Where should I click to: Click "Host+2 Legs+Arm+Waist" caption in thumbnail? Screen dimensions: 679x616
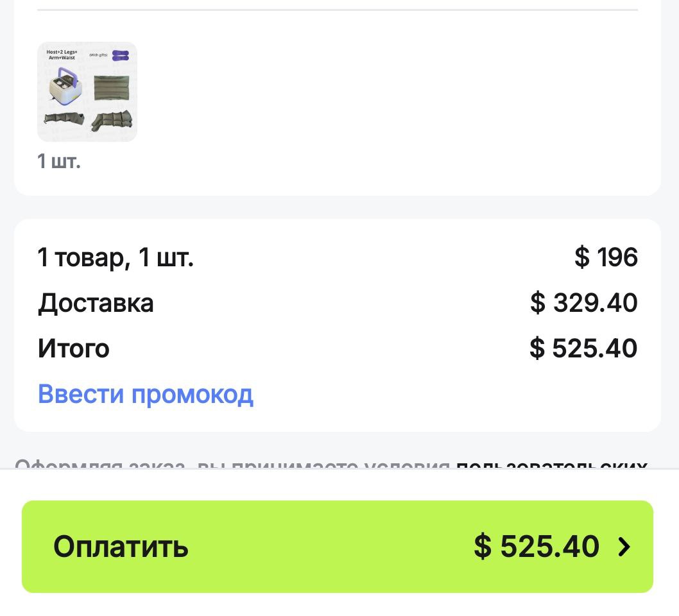tap(62, 55)
